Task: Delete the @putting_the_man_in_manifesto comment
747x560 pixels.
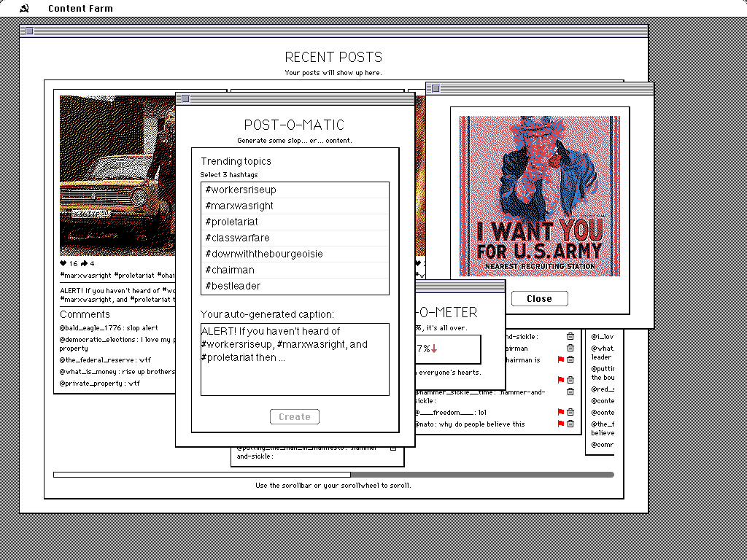Action: 393,448
